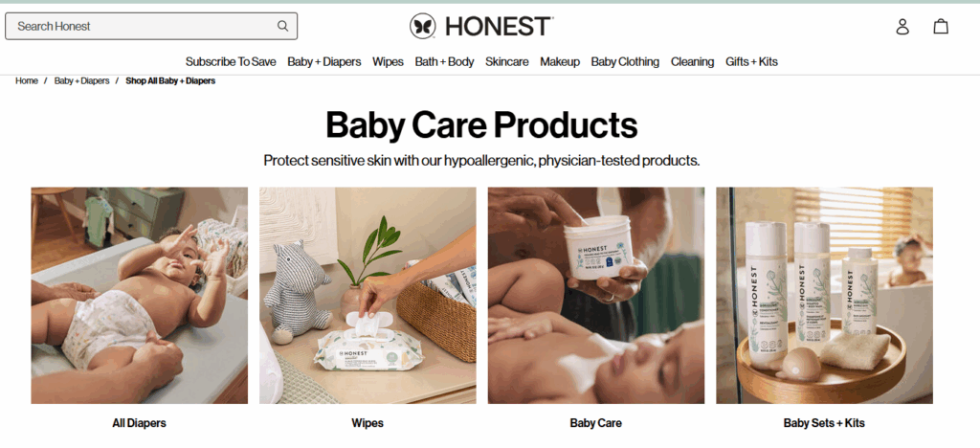The height and width of the screenshot is (448, 980).
Task: Click the search magnifier icon
Action: point(282,26)
